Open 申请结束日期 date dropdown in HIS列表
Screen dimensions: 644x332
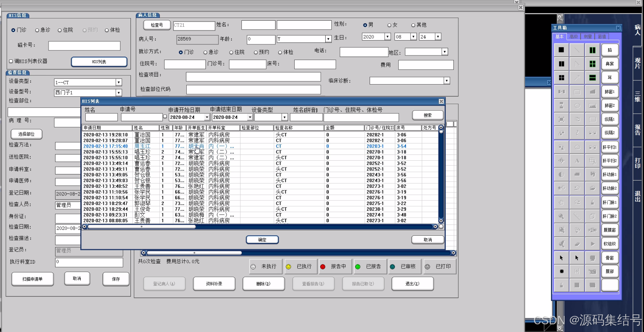click(250, 117)
